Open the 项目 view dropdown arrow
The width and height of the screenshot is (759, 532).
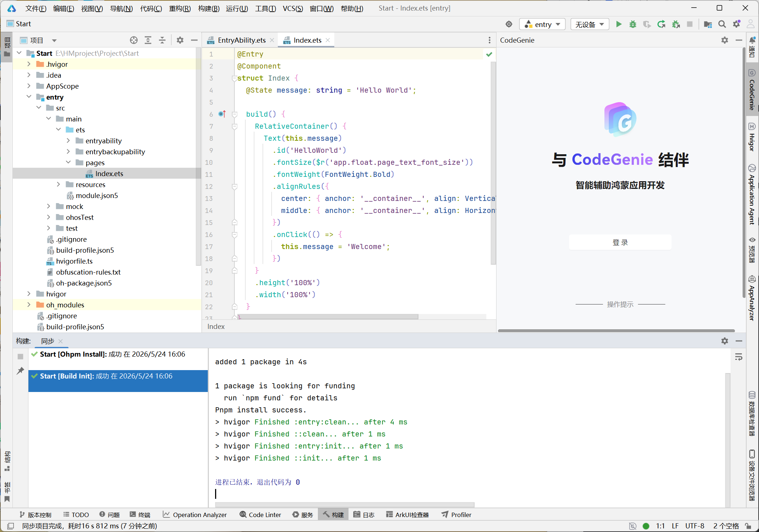tap(54, 40)
